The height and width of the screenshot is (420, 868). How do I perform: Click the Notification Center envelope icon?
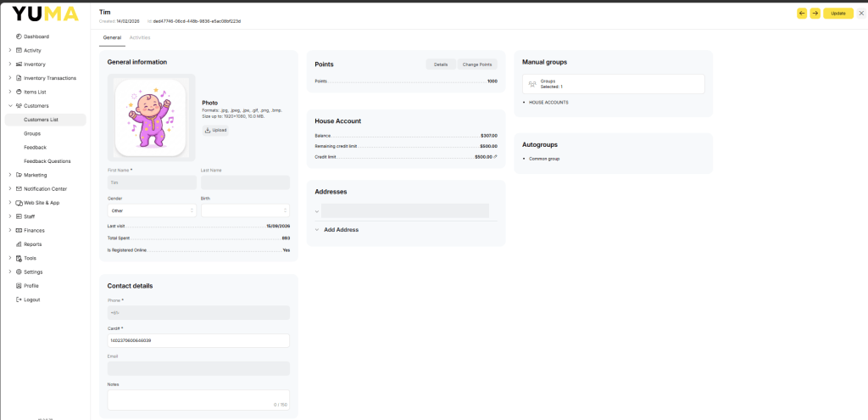[x=19, y=189]
